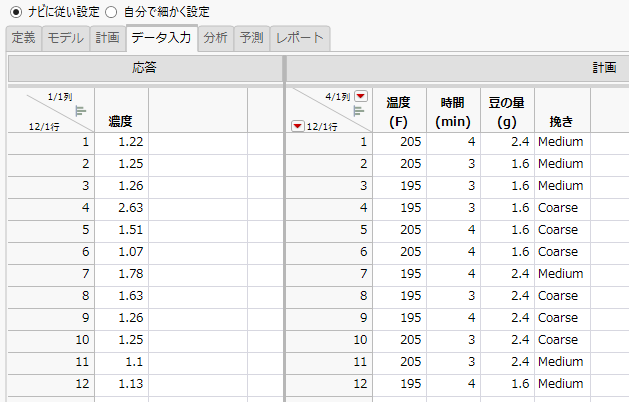Click 豆の量 cell 1.6 in 計画 row 2
629x402 pixels.
pyautogui.click(x=507, y=164)
